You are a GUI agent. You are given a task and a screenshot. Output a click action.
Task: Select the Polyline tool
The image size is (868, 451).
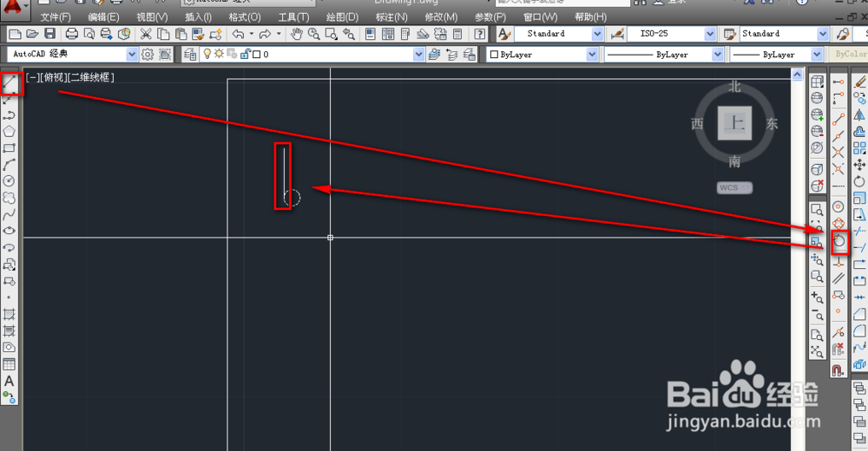tap(9, 115)
